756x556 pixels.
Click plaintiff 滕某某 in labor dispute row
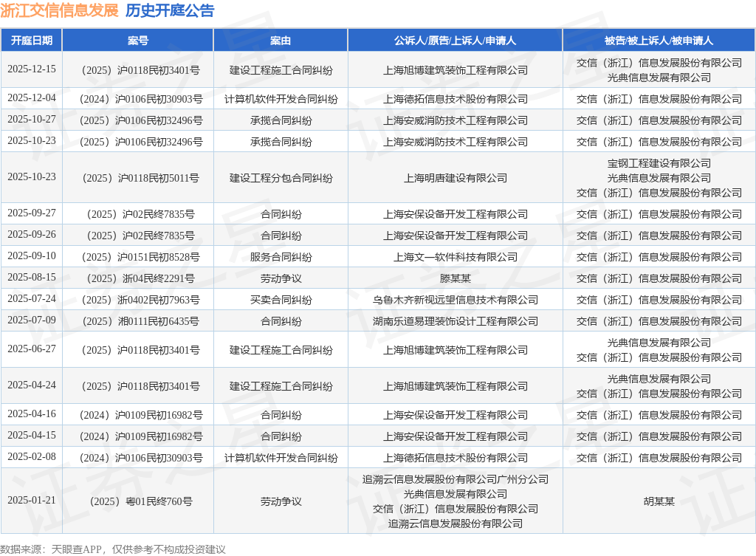tap(455, 278)
